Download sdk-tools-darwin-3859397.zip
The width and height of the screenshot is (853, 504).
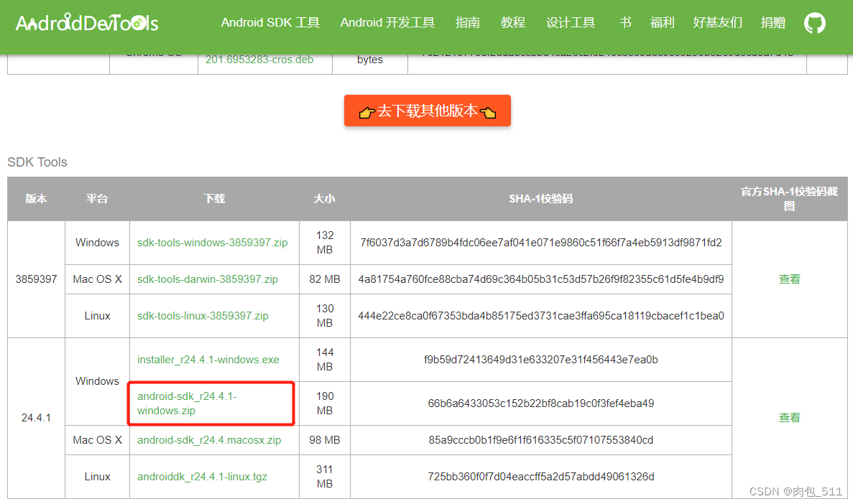coord(207,279)
